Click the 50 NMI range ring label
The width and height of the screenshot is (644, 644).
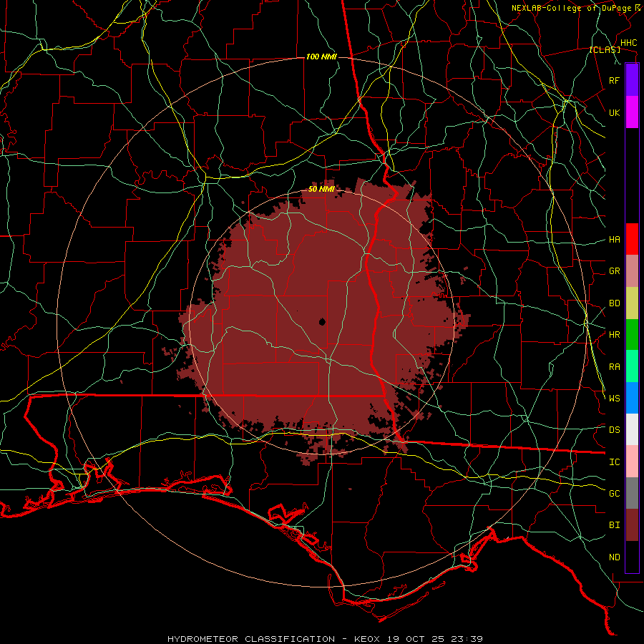tap(321, 189)
